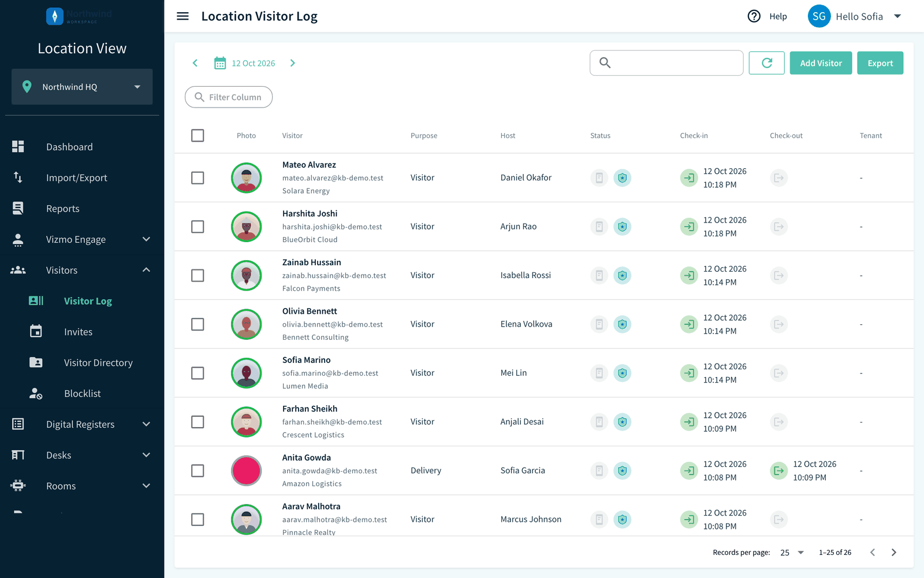Click Mateo Alvarez's shield status icon
The height and width of the screenshot is (578, 924).
[x=622, y=178]
